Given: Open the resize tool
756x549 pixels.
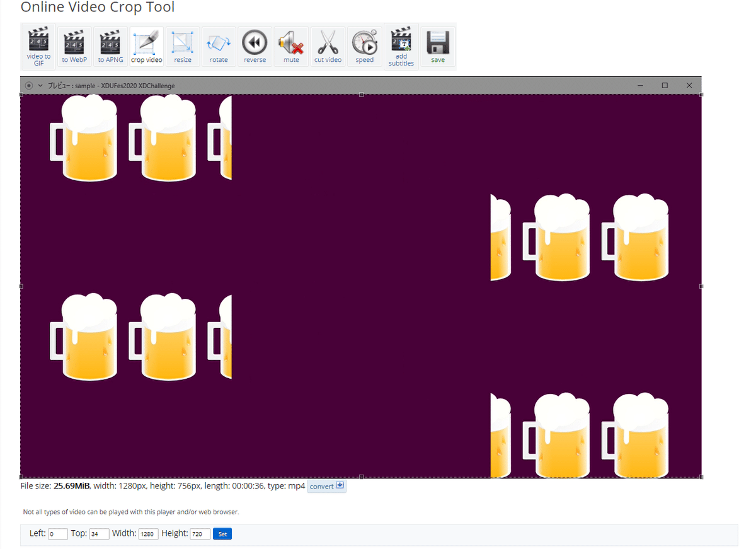Looking at the screenshot, I should 183,47.
